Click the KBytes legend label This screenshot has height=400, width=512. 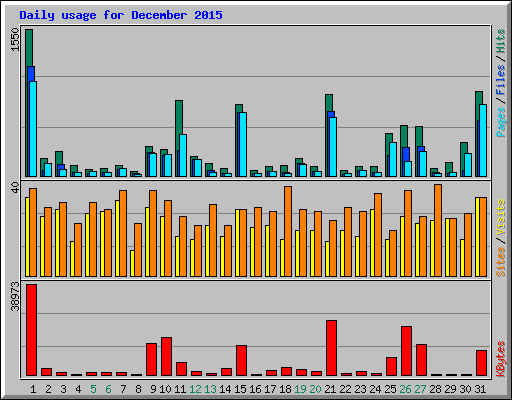coord(501,359)
